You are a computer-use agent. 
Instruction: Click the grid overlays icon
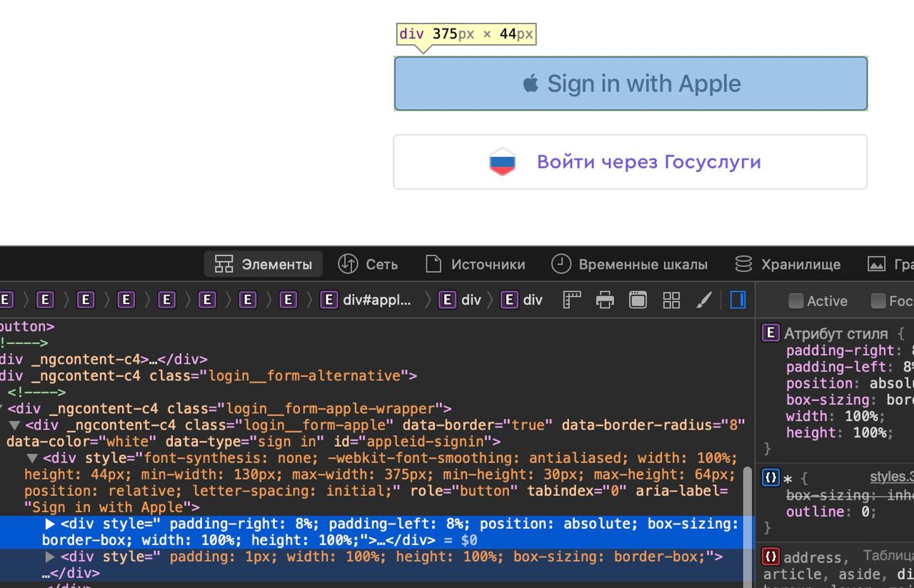click(671, 300)
